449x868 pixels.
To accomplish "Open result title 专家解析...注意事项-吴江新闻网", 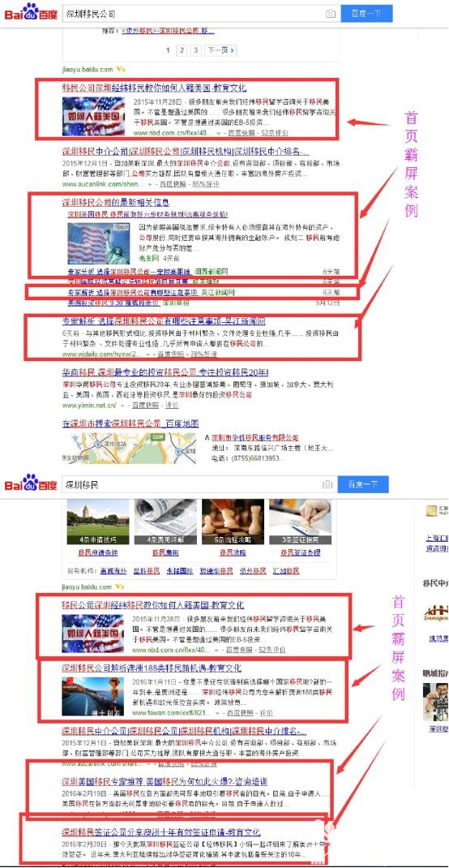I will click(164, 321).
